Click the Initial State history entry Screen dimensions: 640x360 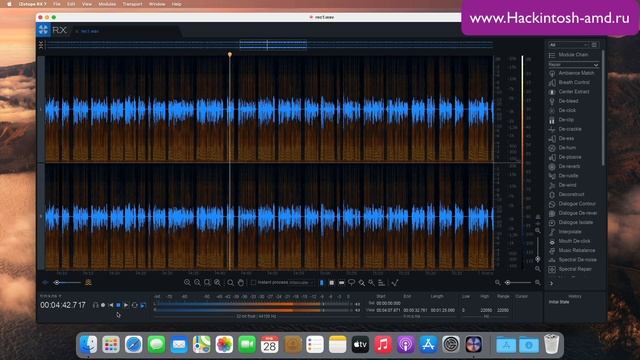[x=559, y=302]
